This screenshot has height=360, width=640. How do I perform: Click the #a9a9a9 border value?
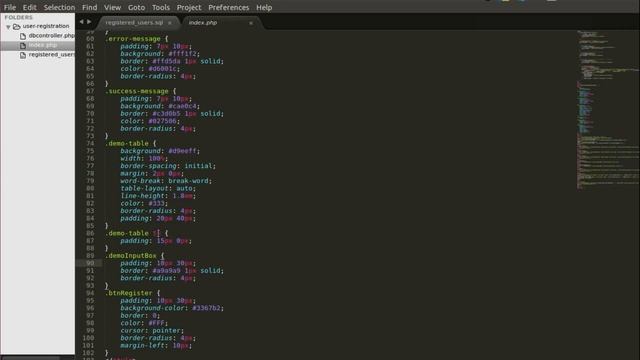(x=166, y=271)
